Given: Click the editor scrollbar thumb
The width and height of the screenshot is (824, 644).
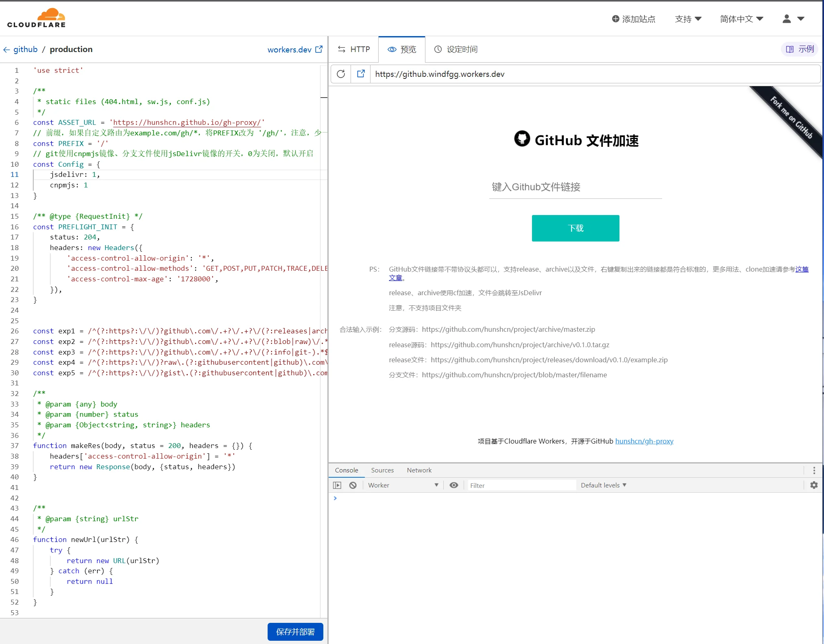Looking at the screenshot, I should point(324,98).
